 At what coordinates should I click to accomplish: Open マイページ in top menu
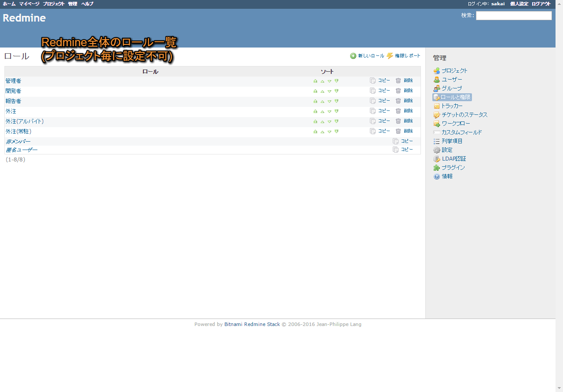[x=29, y=4]
